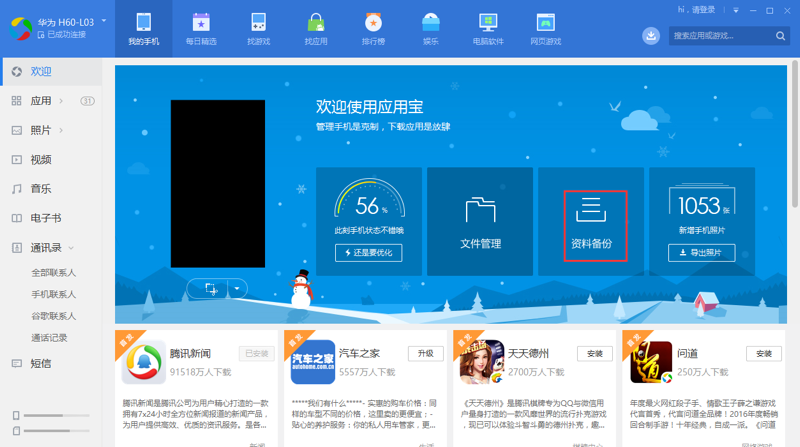
Task: Expand the 照片 chevron arrow
Action: [61, 130]
